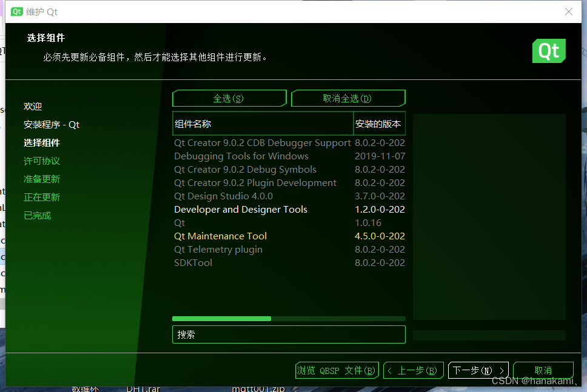Click 许可协议 step in sidebar

(42, 161)
